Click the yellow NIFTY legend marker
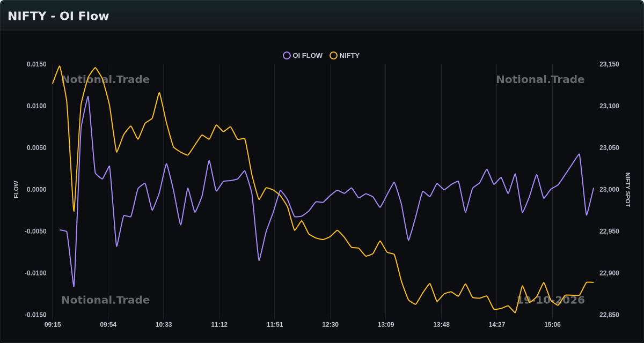644x343 pixels. coord(334,56)
